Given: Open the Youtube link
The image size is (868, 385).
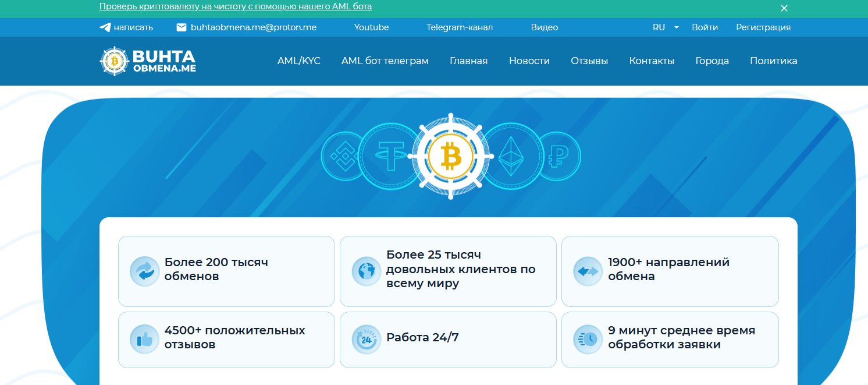Looking at the screenshot, I should coord(372,27).
